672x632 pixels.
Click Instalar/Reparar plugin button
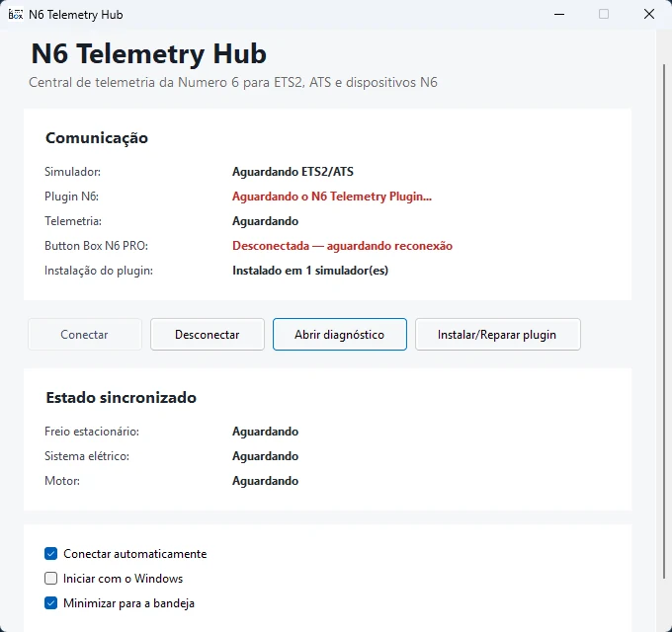(x=497, y=335)
